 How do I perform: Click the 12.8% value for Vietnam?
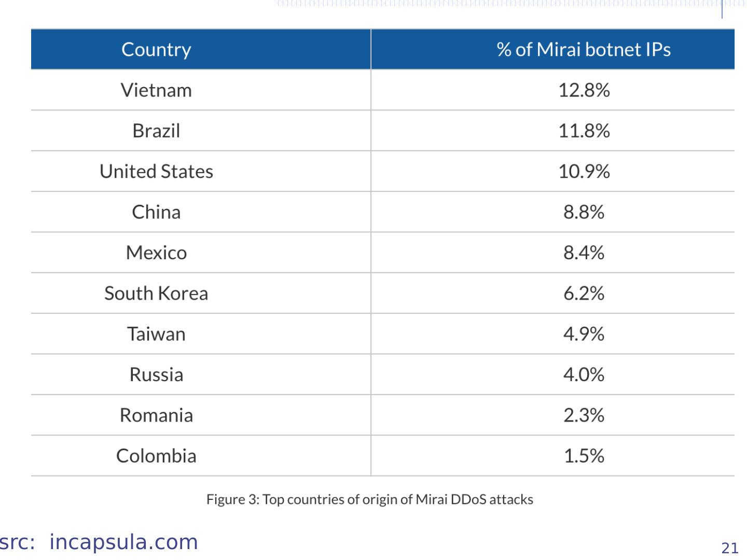[584, 90]
